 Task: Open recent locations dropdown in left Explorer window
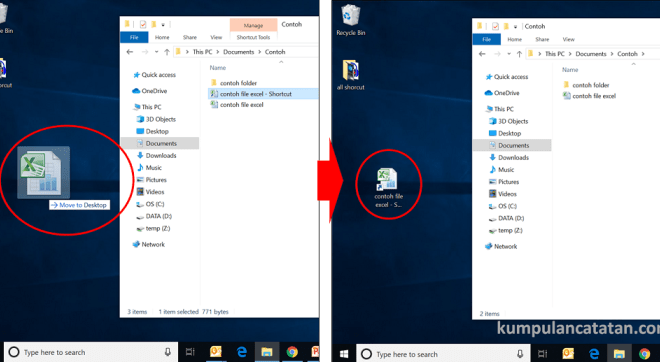coord(157,52)
